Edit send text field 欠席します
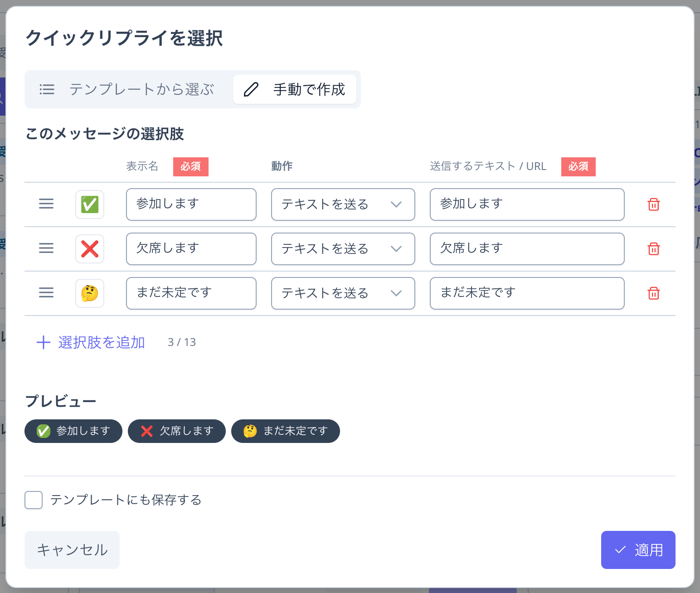 pyautogui.click(x=527, y=249)
